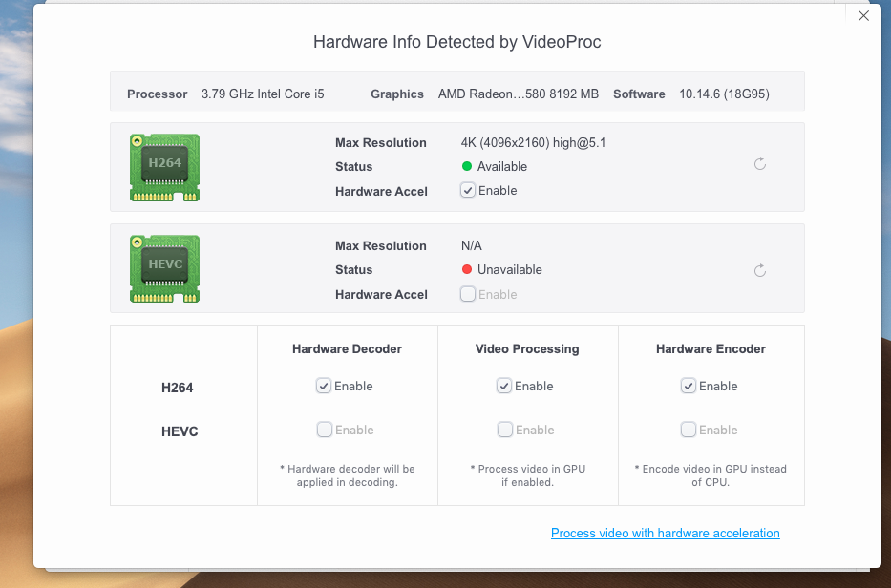
Task: Toggle H264 Video Processing Enable checkbox
Action: (x=504, y=386)
